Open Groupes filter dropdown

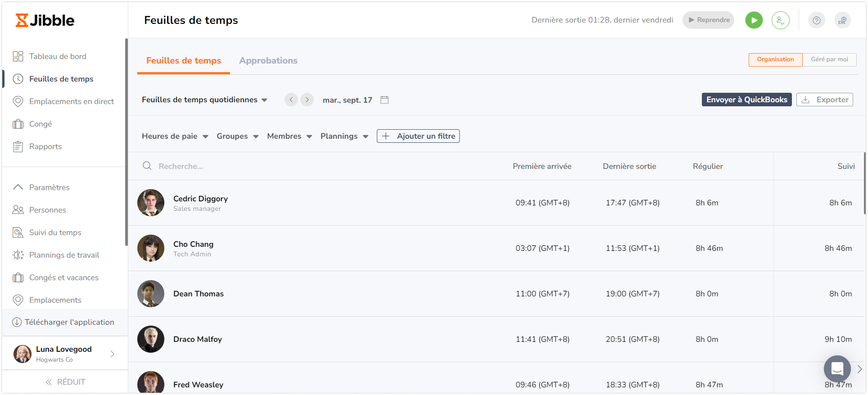click(x=238, y=136)
